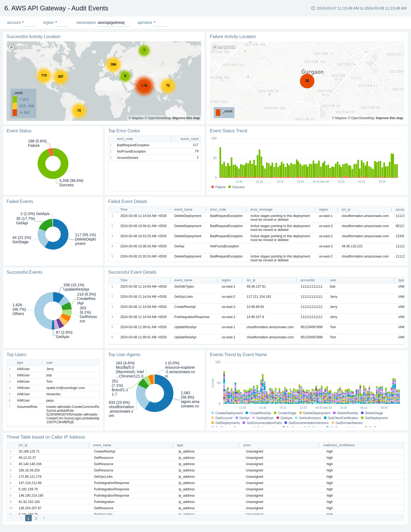Viewport: 411px width, 532px height.
Task: Click the 266 map cluster marker
Action: (113, 64)
